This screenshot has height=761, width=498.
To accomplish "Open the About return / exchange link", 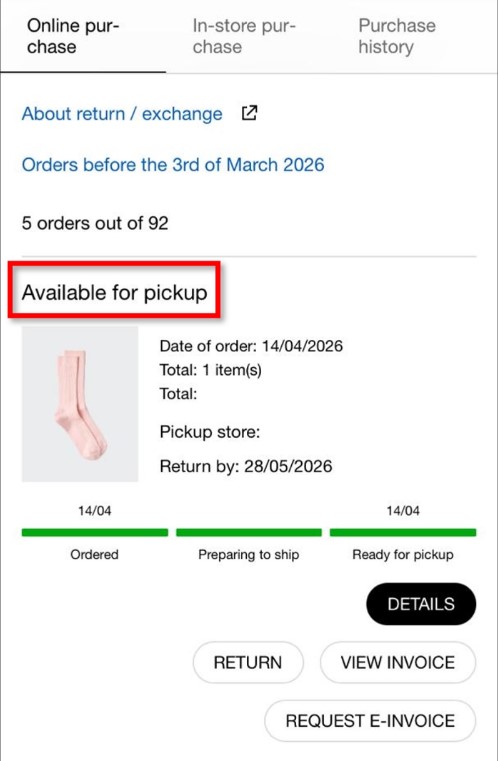I will point(122,114).
